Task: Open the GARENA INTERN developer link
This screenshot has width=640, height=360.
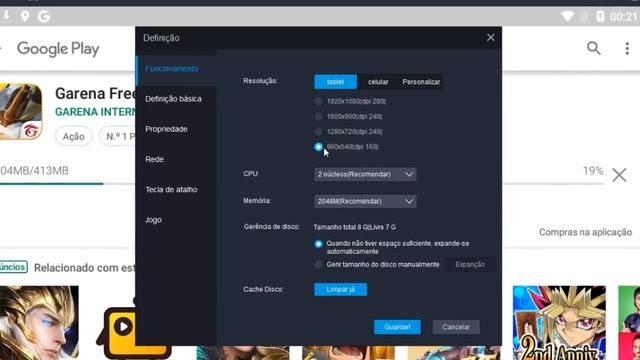Action: click(x=95, y=112)
